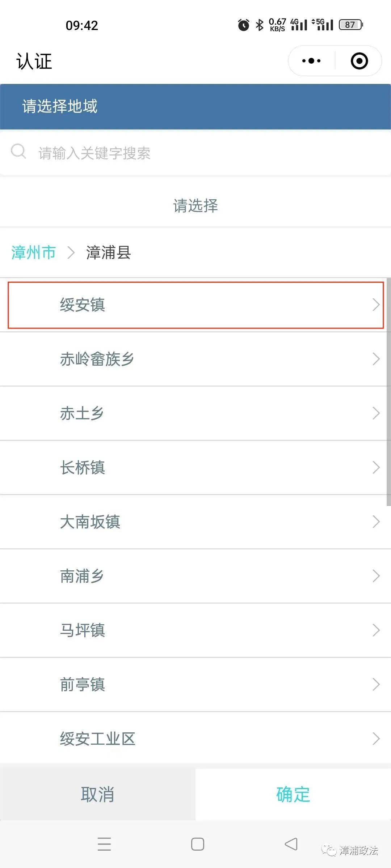Choose 大南坂镇 from the town list
Screen dimensions: 391x868
tap(90, 522)
